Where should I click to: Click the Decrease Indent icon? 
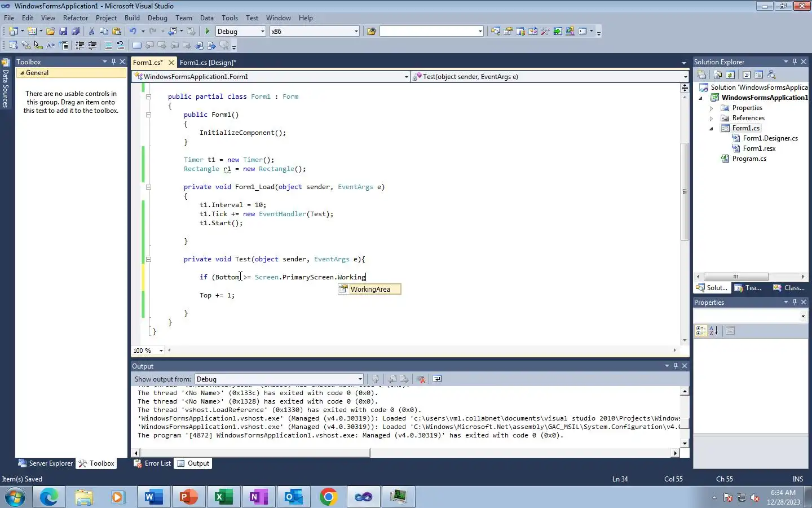(80, 45)
